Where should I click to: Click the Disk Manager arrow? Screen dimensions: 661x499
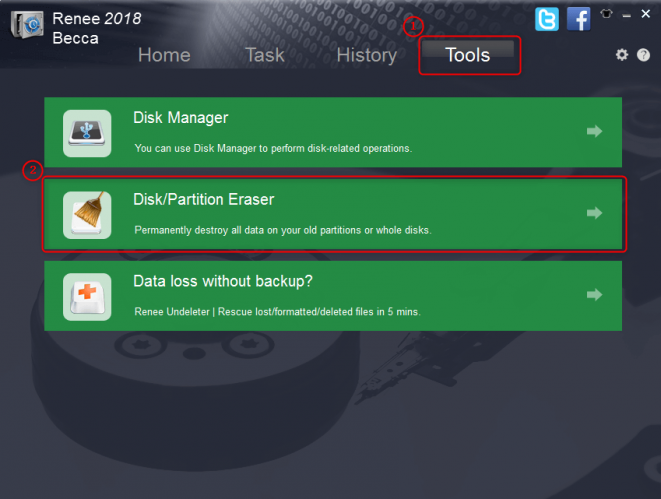coord(594,131)
